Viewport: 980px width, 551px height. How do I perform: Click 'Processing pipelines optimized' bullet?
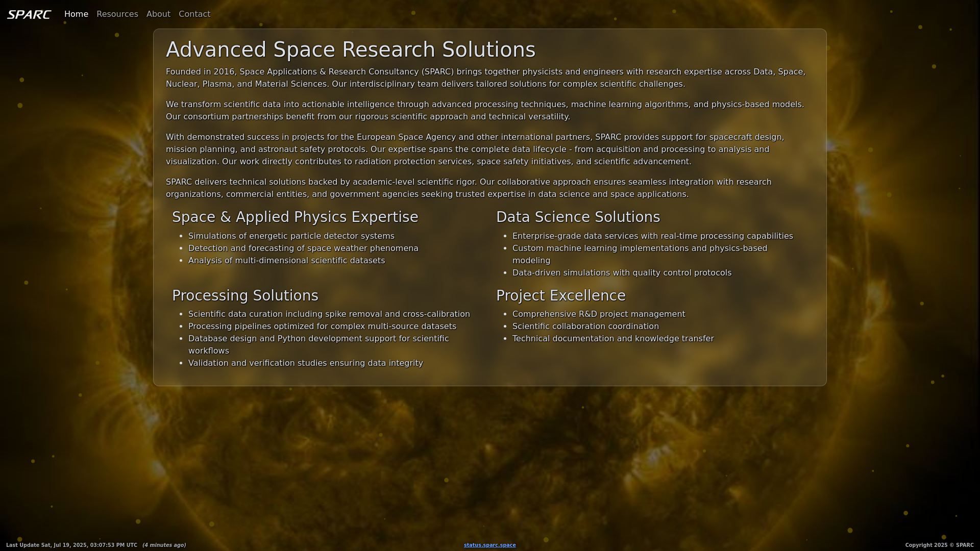coord(323,326)
